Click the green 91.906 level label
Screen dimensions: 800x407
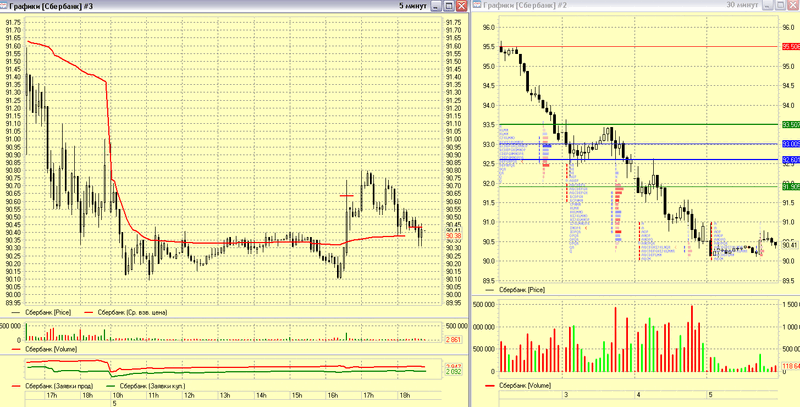click(x=791, y=187)
